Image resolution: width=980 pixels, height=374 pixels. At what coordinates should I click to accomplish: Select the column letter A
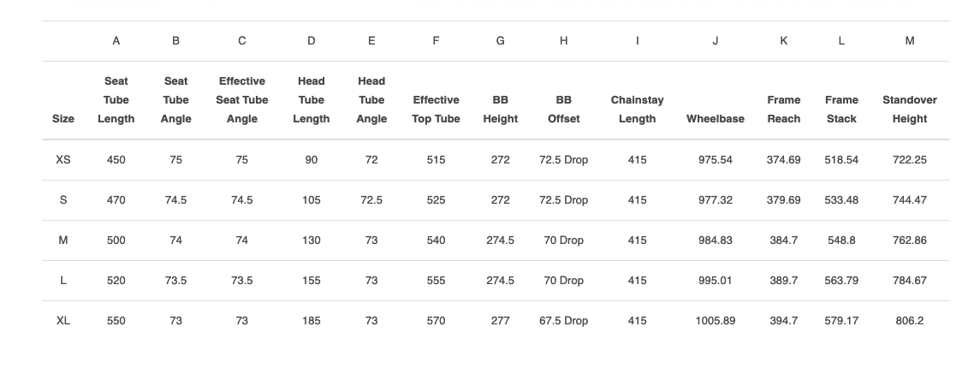click(116, 41)
